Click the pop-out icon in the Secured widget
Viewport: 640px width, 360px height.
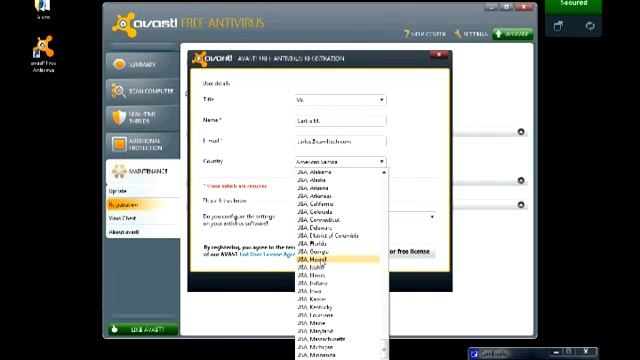pos(558,26)
